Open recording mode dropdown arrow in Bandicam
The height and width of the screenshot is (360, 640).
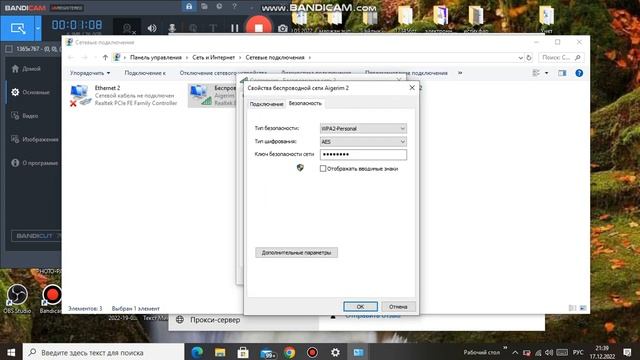click(x=38, y=28)
